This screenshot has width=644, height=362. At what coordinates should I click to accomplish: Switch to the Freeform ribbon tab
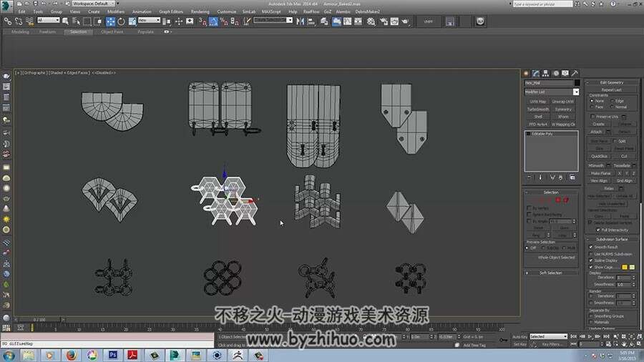coord(47,31)
